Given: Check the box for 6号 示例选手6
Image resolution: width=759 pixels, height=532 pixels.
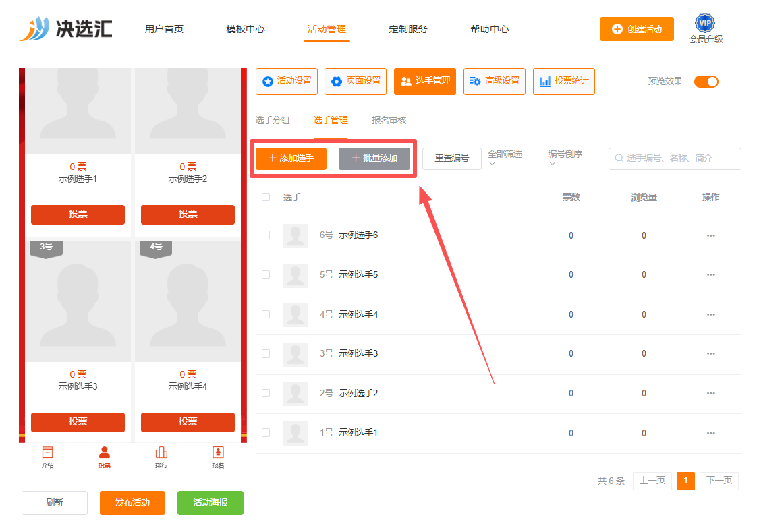Looking at the screenshot, I should tap(266, 235).
